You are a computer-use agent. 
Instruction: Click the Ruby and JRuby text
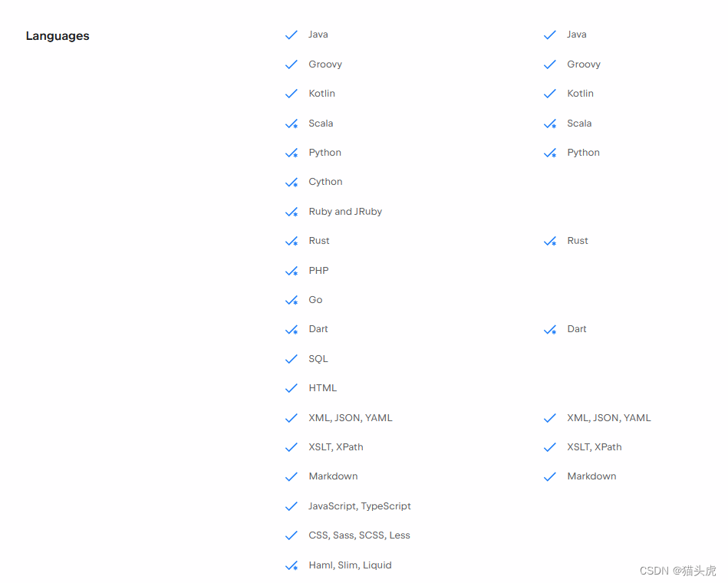[x=345, y=212]
